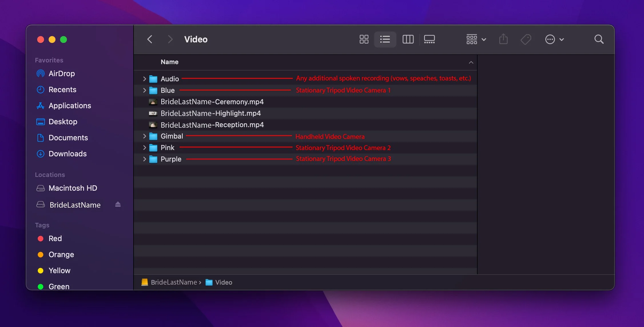Switch to gallery view
The width and height of the screenshot is (644, 327).
(x=429, y=39)
